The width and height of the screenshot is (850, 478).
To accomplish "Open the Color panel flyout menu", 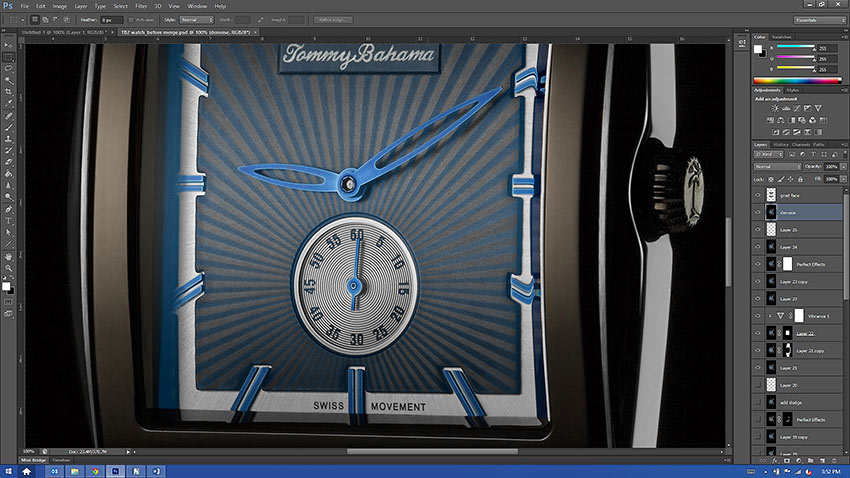I will coord(843,37).
